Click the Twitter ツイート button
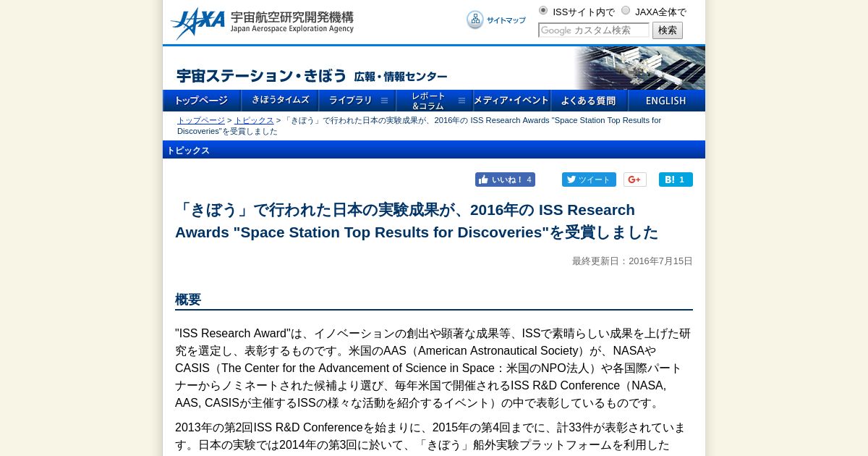The image size is (868, 456). click(x=589, y=180)
